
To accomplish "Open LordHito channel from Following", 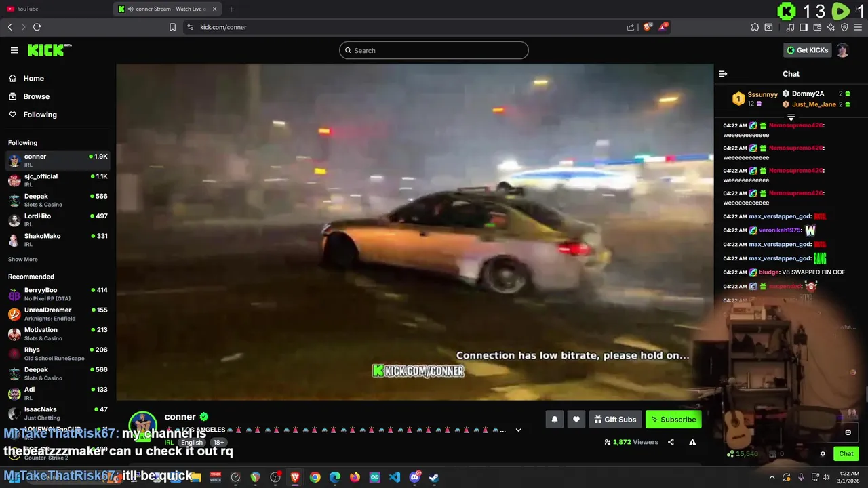I will coord(58,220).
